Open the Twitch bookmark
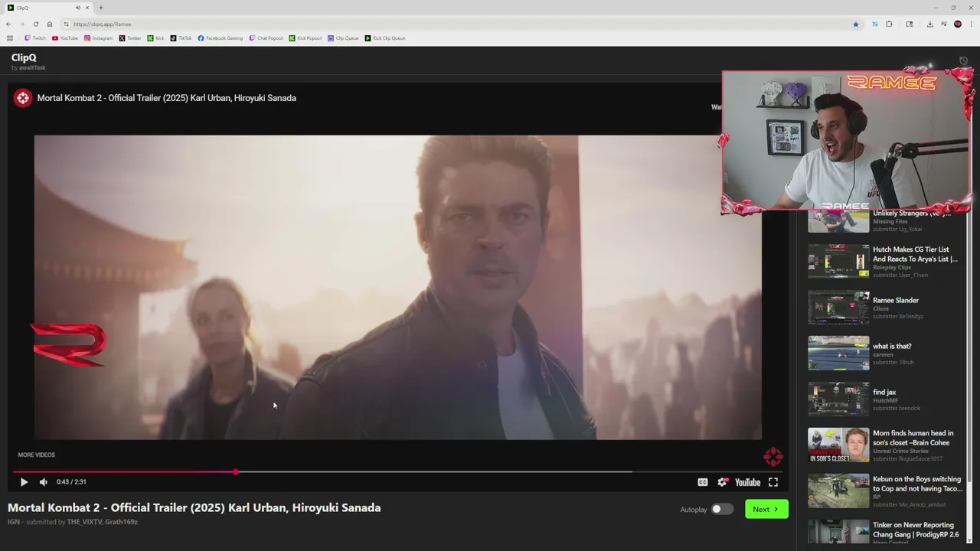This screenshot has width=980, height=551. (x=35, y=38)
